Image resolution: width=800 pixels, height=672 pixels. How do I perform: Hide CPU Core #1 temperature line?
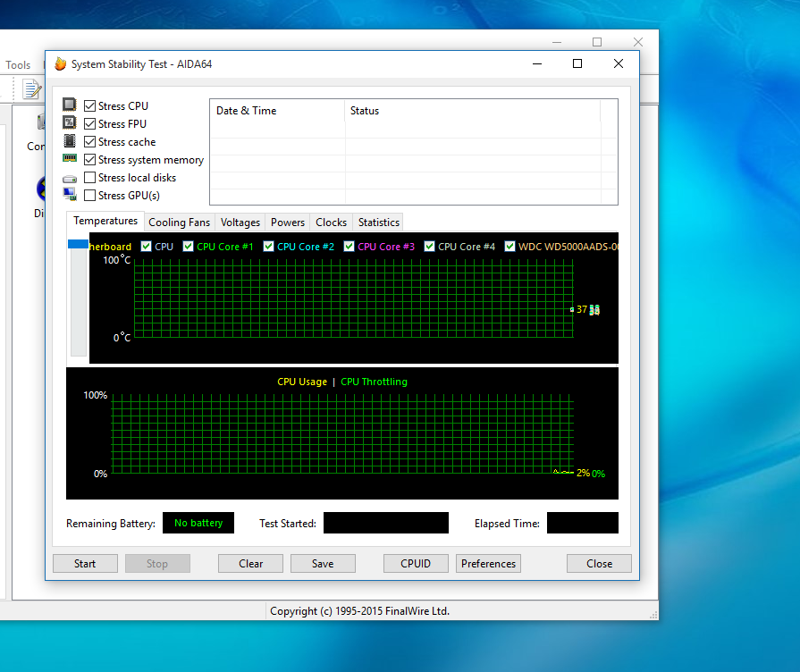[189, 247]
